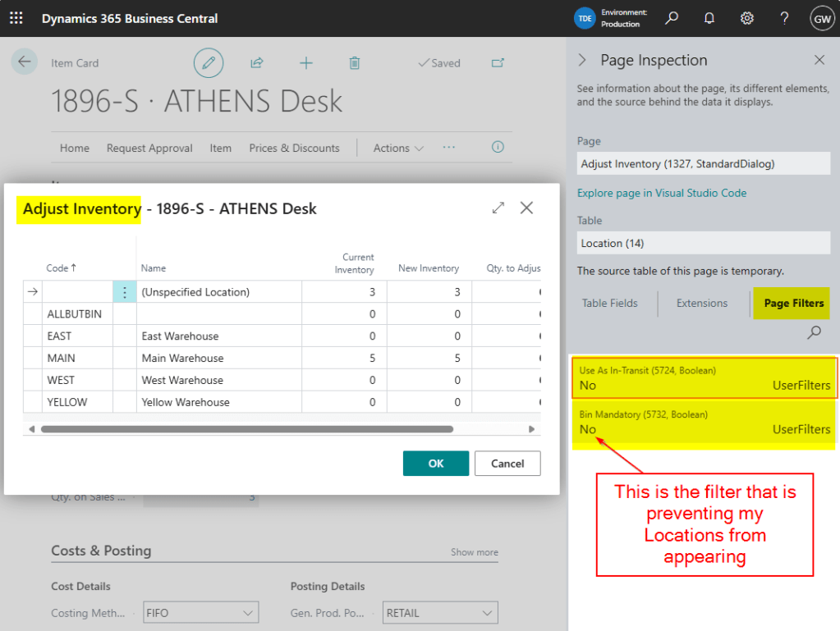Click the horizontal scrollbar in inventory grid
The height and width of the screenshot is (631, 840).
(246, 429)
